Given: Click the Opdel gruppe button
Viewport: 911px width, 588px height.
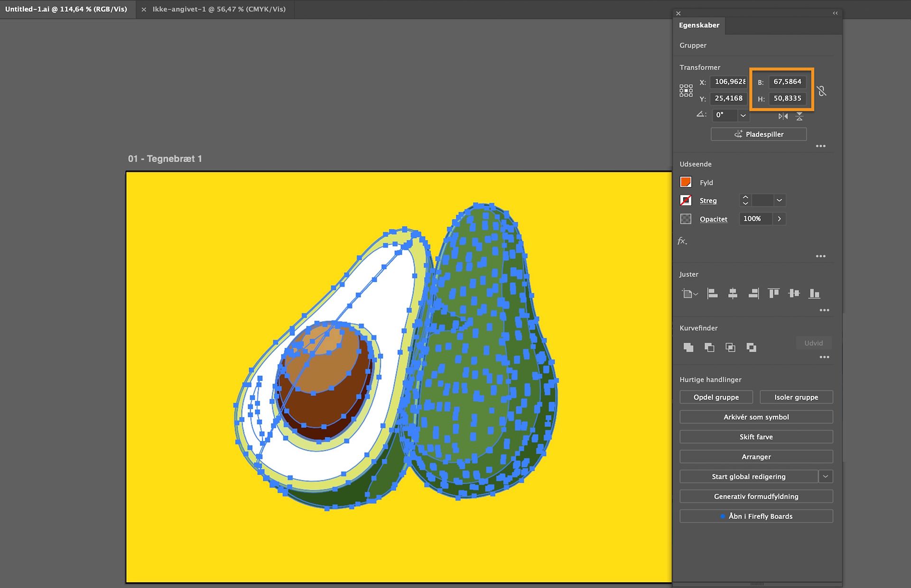Looking at the screenshot, I should point(716,397).
